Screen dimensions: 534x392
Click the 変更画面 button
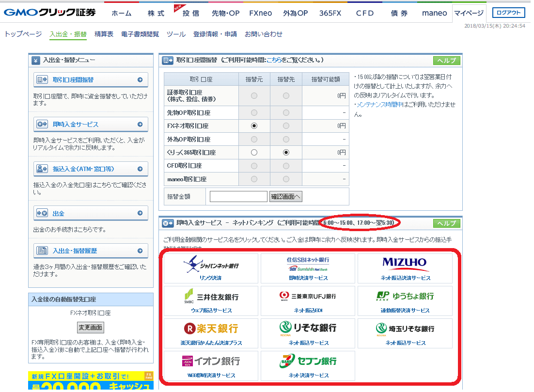pos(90,327)
